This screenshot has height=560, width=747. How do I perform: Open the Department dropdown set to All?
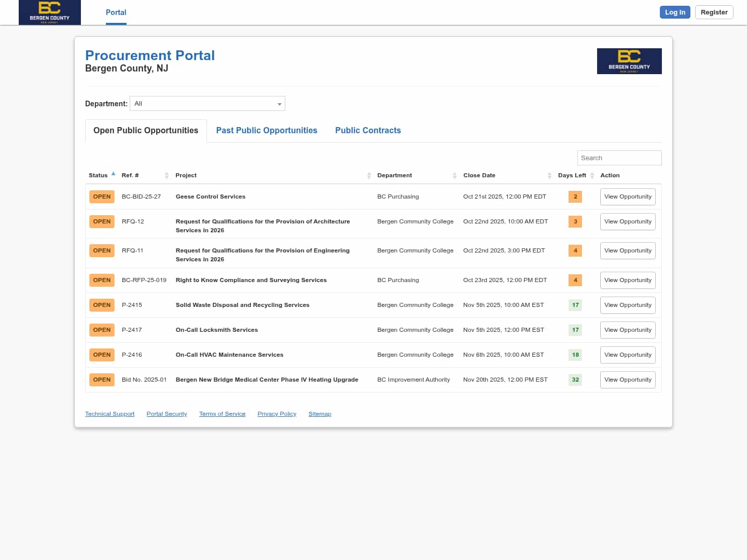pos(208,104)
